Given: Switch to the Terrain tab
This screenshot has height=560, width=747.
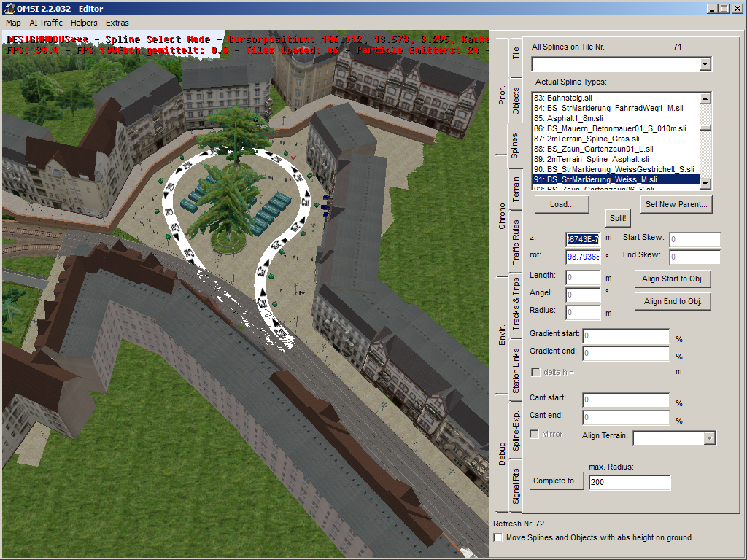Looking at the screenshot, I should pyautogui.click(x=516, y=189).
